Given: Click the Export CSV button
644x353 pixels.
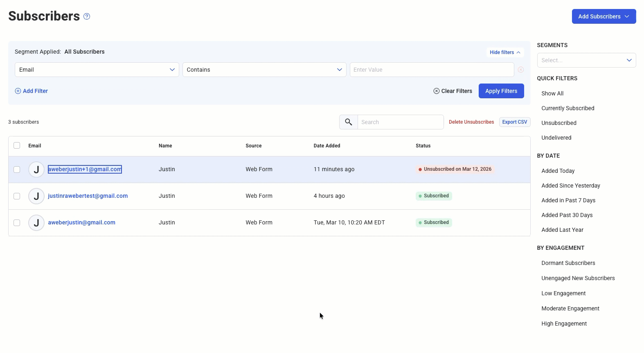Looking at the screenshot, I should click(514, 122).
